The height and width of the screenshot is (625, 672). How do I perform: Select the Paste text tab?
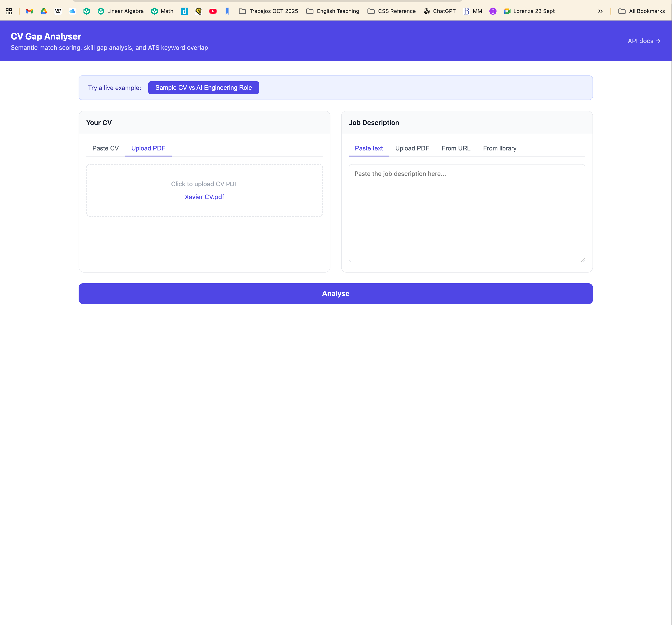pyautogui.click(x=369, y=148)
